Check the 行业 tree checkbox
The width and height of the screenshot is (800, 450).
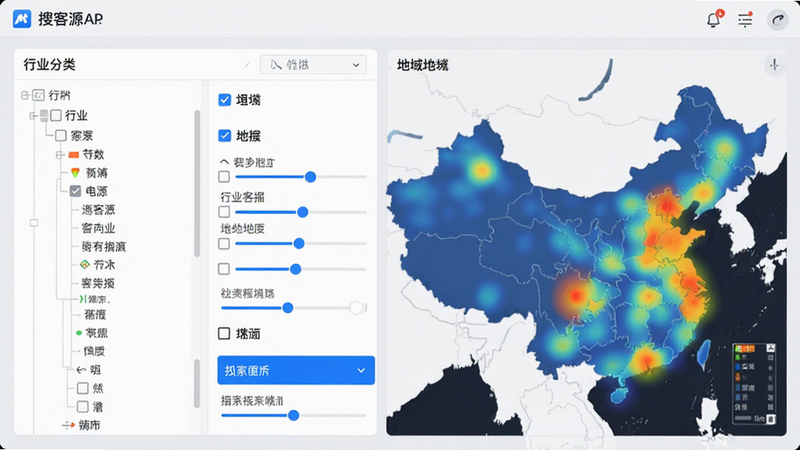pos(56,115)
